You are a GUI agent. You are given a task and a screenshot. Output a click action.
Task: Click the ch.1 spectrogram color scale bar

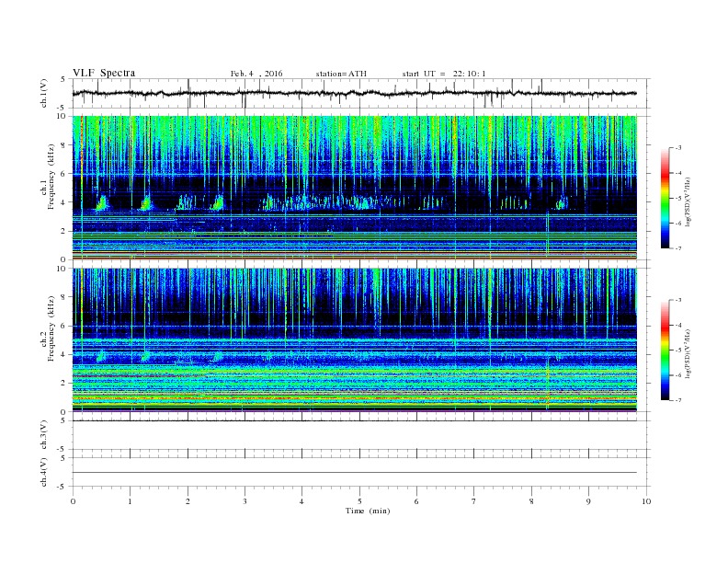coord(665,199)
